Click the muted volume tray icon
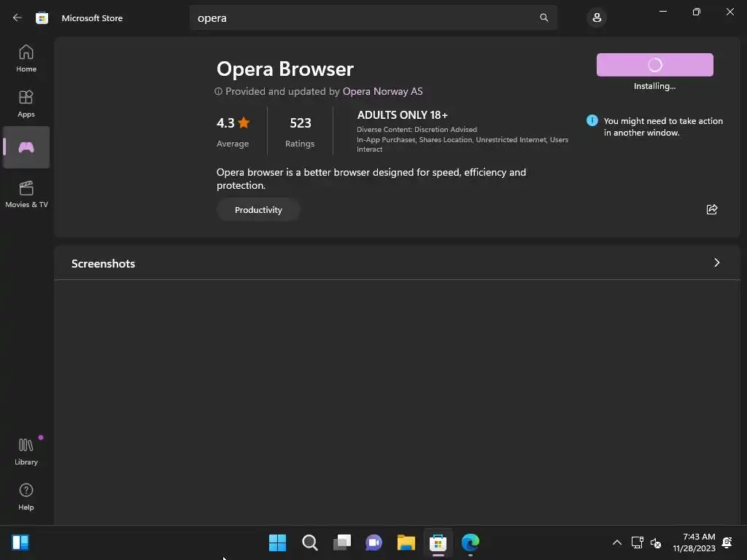This screenshot has height=560, width=747. tap(656, 542)
